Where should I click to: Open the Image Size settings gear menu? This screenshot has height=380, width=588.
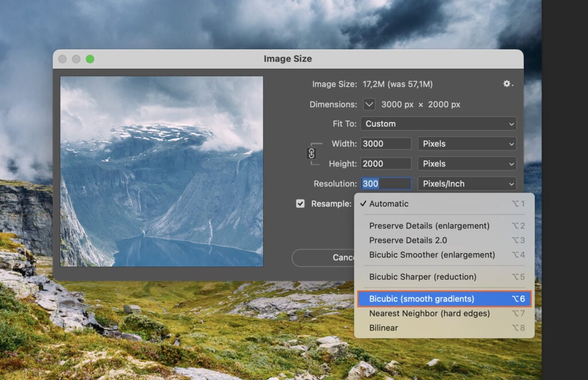[x=506, y=84]
